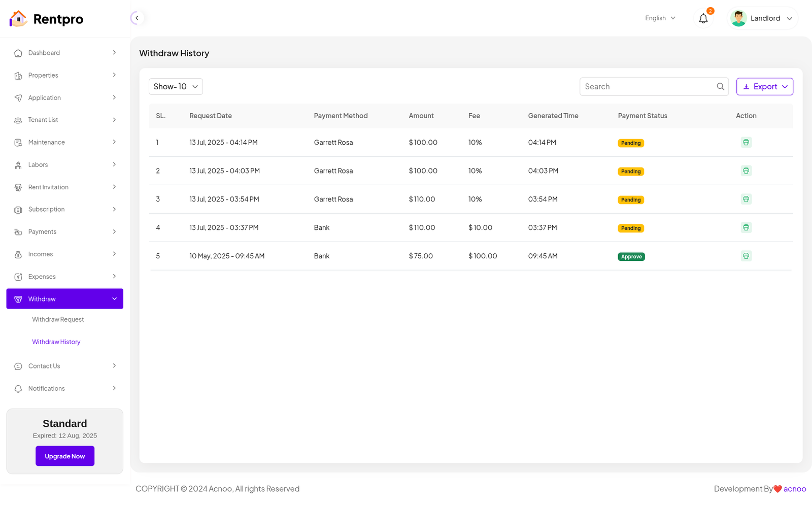Select Withdraw History in the sidebar

click(56, 342)
